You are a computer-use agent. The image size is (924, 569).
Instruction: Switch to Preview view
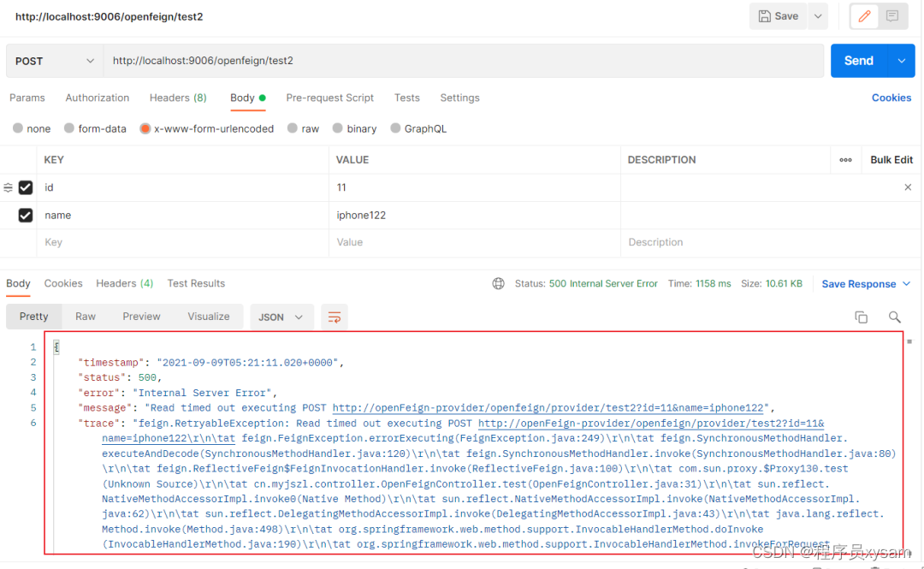pos(141,317)
